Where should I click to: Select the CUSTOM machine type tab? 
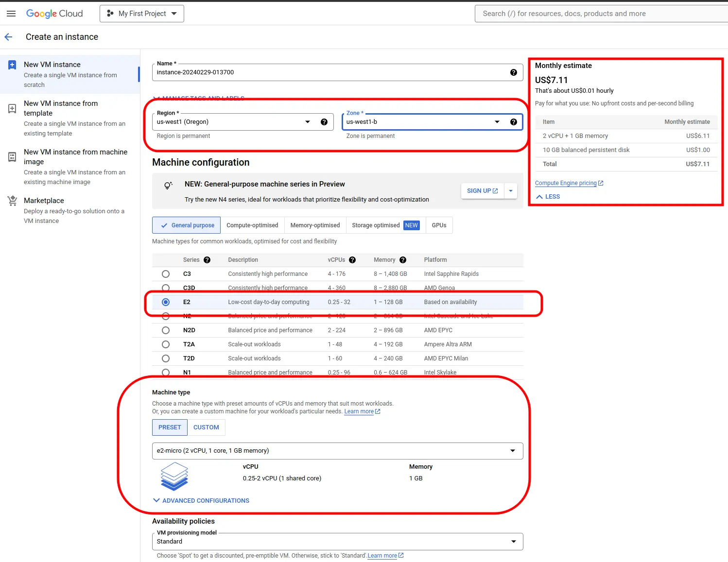point(206,427)
